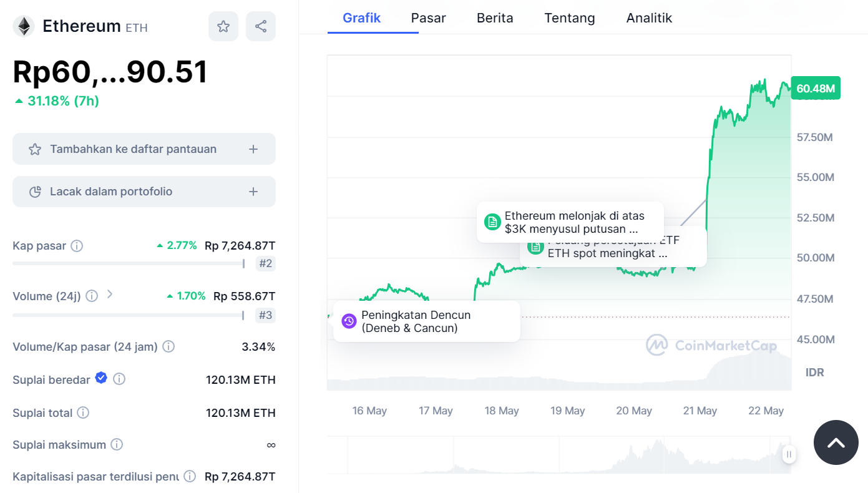The image size is (868, 493).
Task: Click the Lacak dalam portofolio button
Action: click(x=144, y=192)
